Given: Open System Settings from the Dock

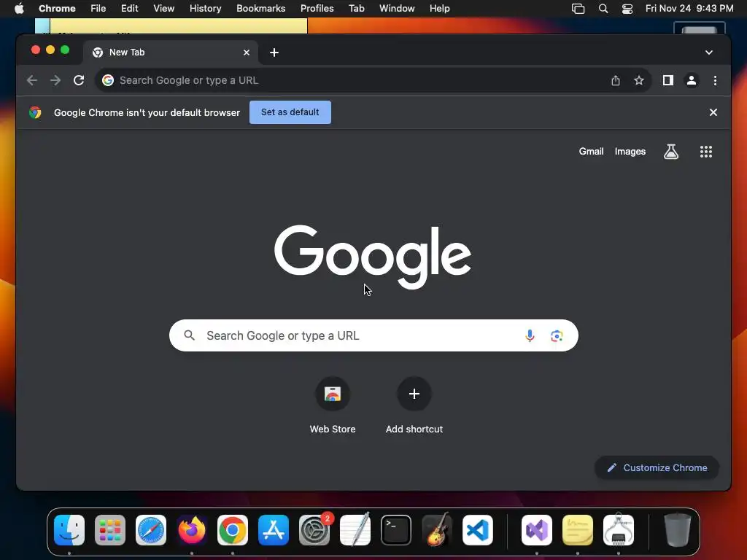Looking at the screenshot, I should 314,530.
